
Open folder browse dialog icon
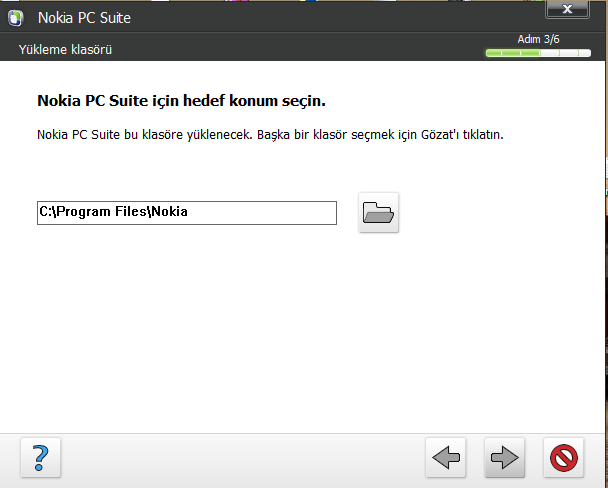(378, 212)
